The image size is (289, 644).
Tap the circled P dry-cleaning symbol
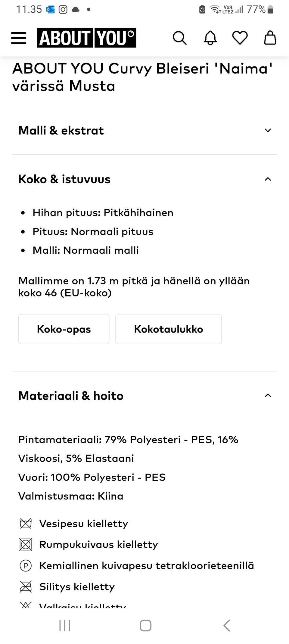pyautogui.click(x=26, y=565)
